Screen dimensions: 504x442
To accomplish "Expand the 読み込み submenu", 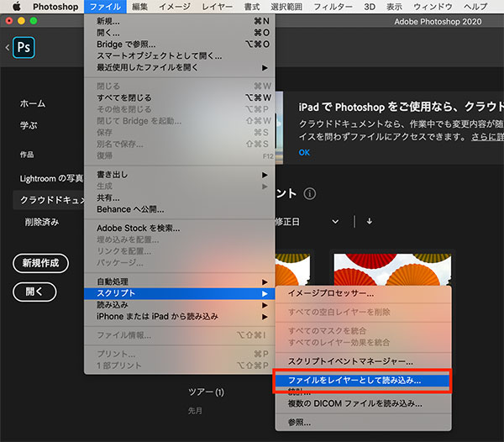I will point(180,305).
